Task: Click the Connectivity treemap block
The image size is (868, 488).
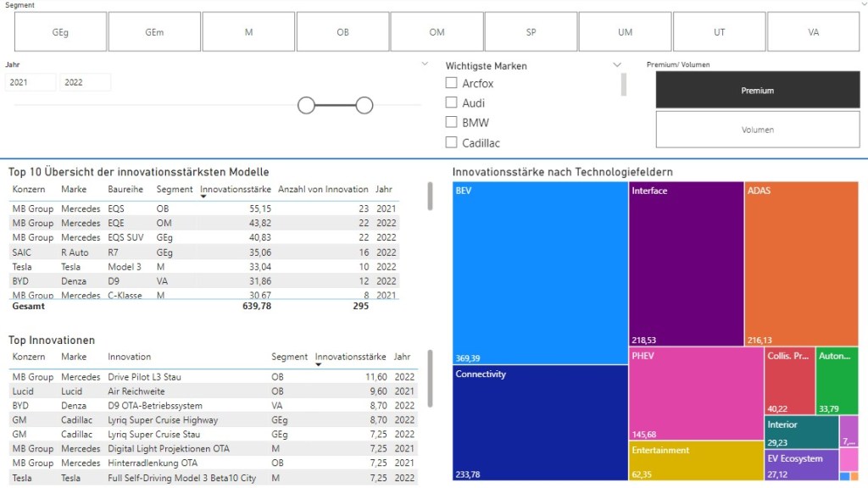Action: coord(540,422)
